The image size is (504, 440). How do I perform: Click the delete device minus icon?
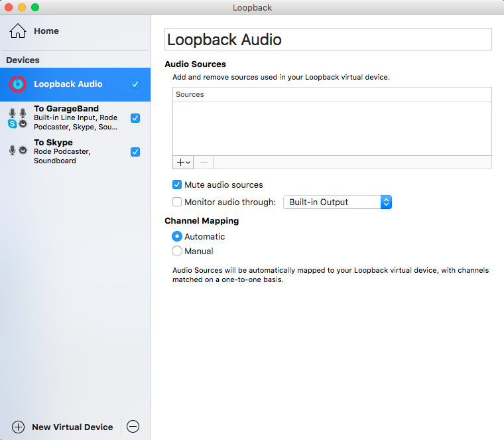[x=133, y=427]
